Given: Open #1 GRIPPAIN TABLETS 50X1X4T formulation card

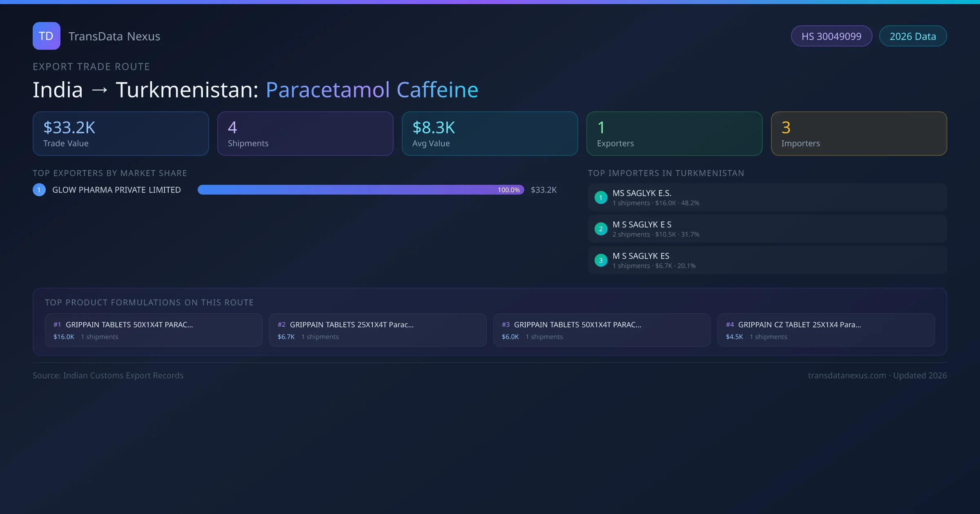Looking at the screenshot, I should coord(154,330).
